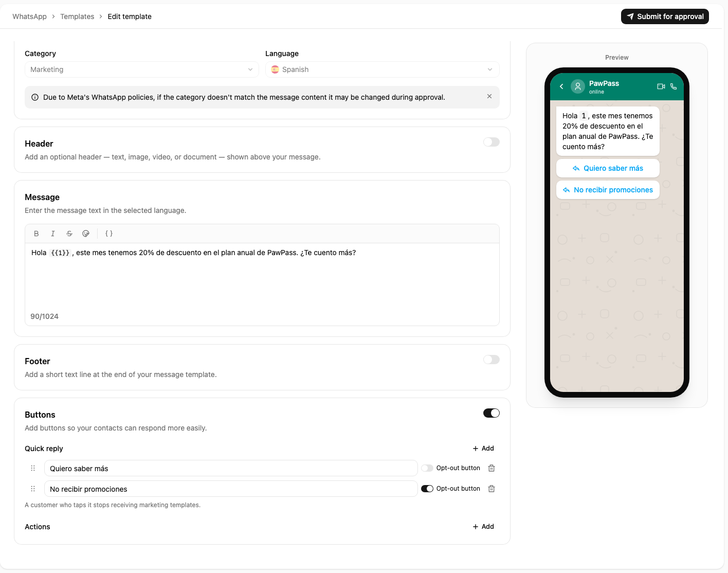Grab drag handle of 'No recibir promociones' row
The image size is (728, 573).
tap(33, 489)
